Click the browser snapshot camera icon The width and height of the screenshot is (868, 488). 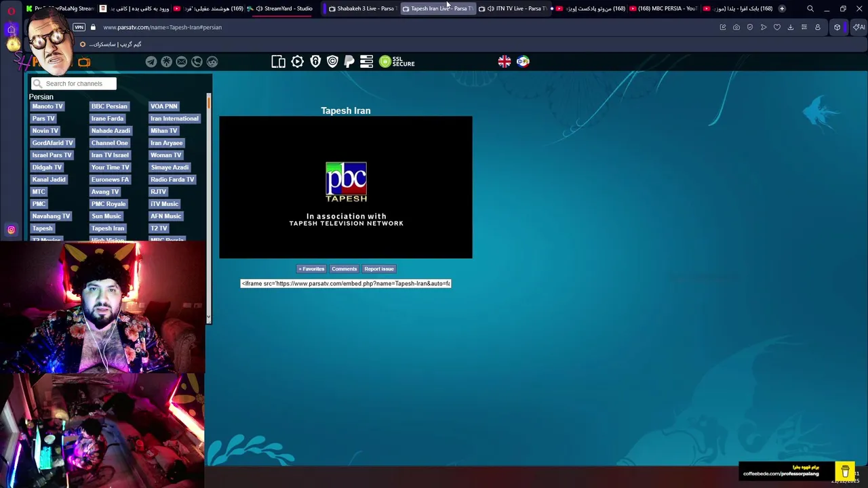tap(736, 27)
